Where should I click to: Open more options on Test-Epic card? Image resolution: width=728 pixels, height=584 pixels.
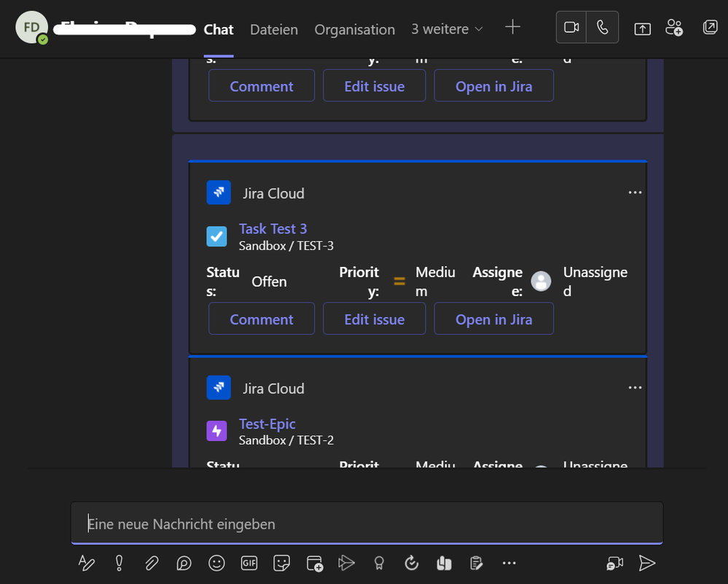click(635, 387)
